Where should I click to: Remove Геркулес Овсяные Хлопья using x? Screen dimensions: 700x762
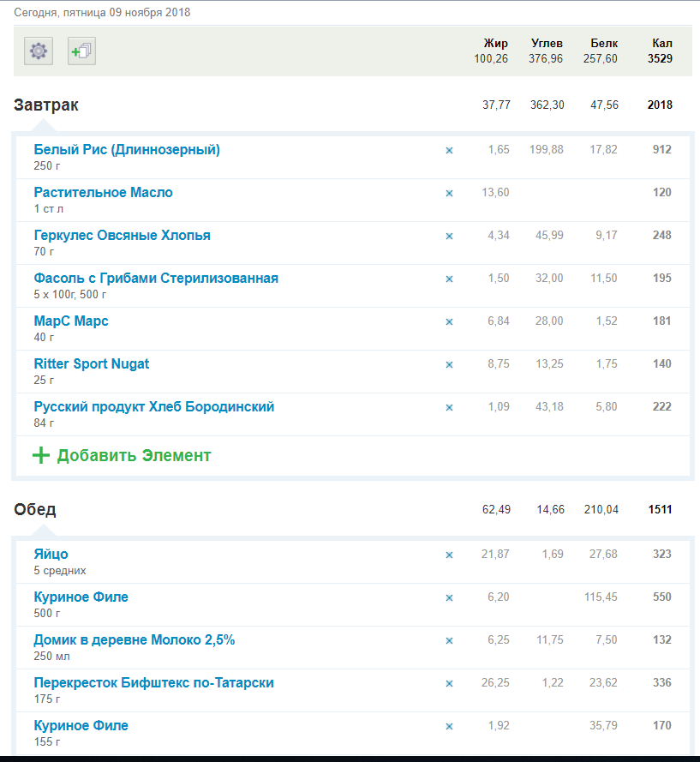[x=449, y=237]
